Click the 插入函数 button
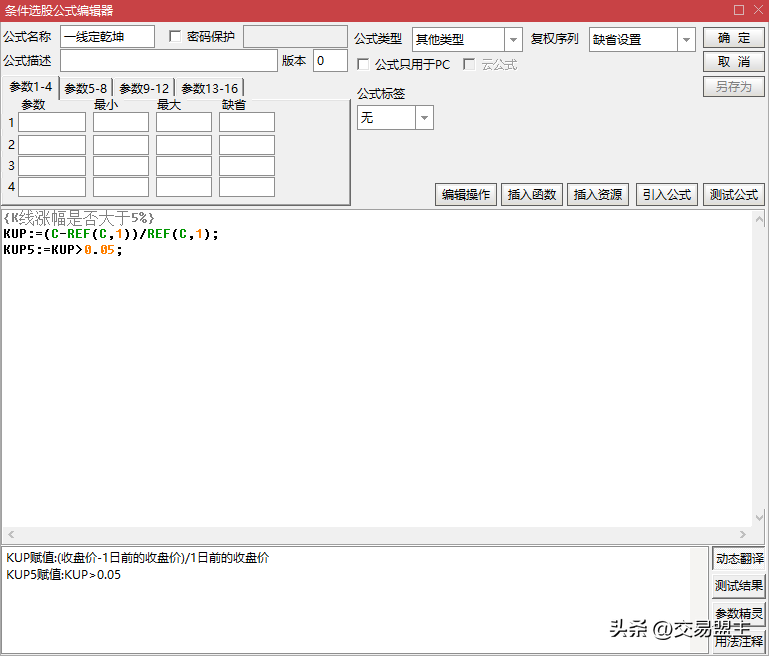This screenshot has height=656, width=769. pos(532,195)
